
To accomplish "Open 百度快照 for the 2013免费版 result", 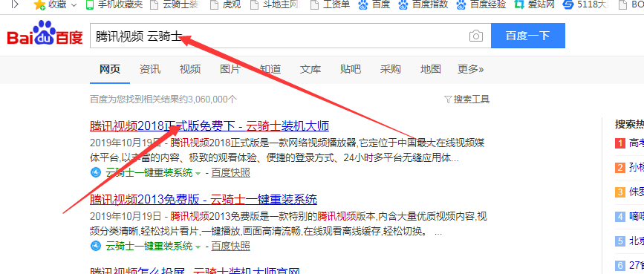I will (230, 246).
